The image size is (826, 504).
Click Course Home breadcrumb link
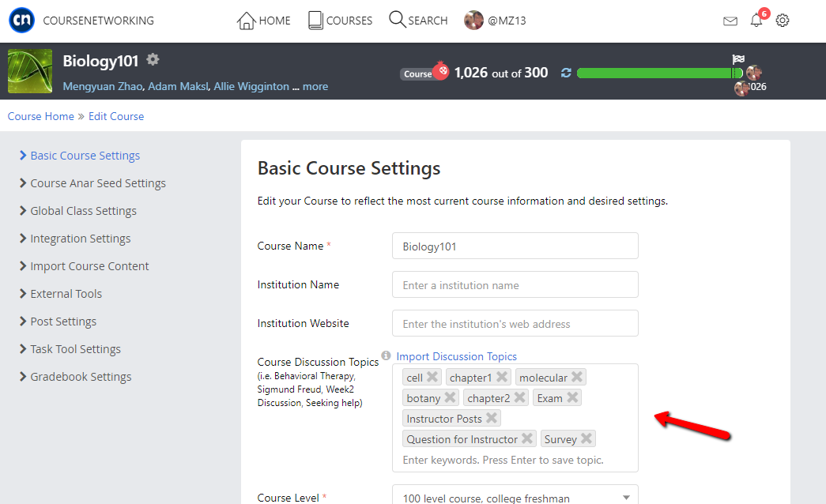(x=40, y=116)
